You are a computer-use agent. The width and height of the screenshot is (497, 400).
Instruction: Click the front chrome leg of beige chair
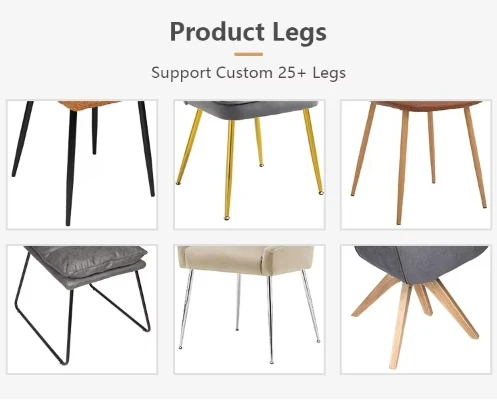[x=270, y=319]
